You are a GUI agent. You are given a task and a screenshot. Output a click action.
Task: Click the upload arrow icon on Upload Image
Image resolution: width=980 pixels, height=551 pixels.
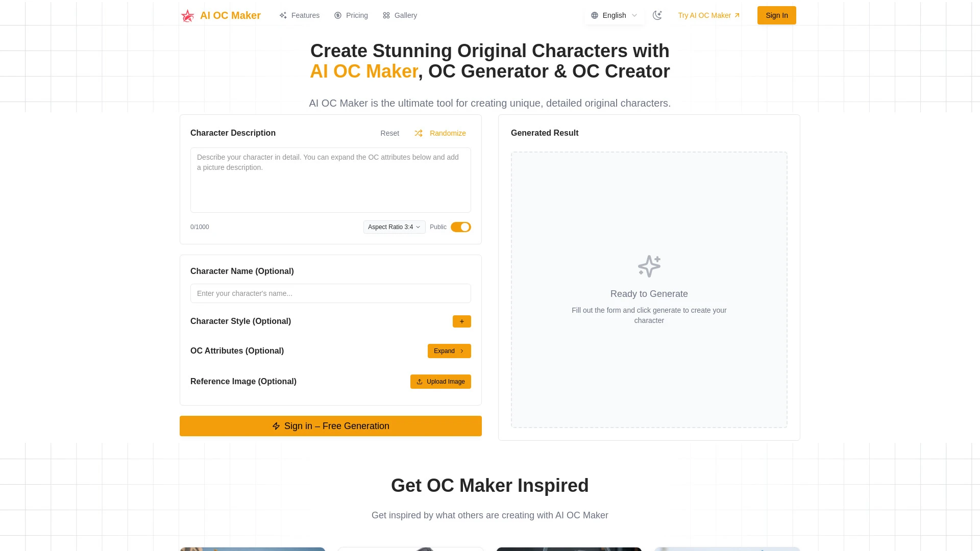click(420, 382)
